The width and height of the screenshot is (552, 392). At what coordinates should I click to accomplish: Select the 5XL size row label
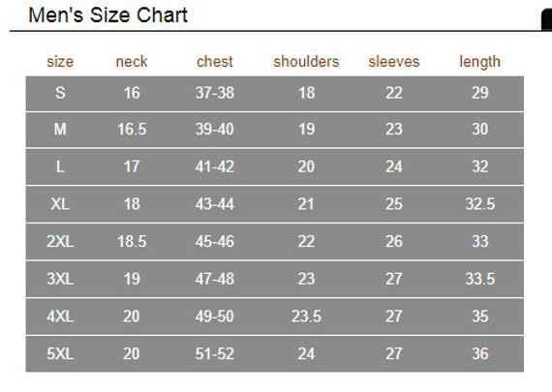pyautogui.click(x=60, y=353)
